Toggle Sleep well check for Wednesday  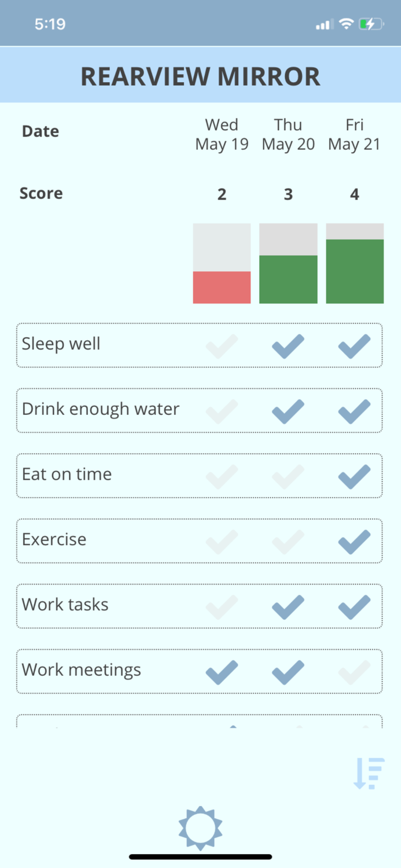(x=222, y=346)
